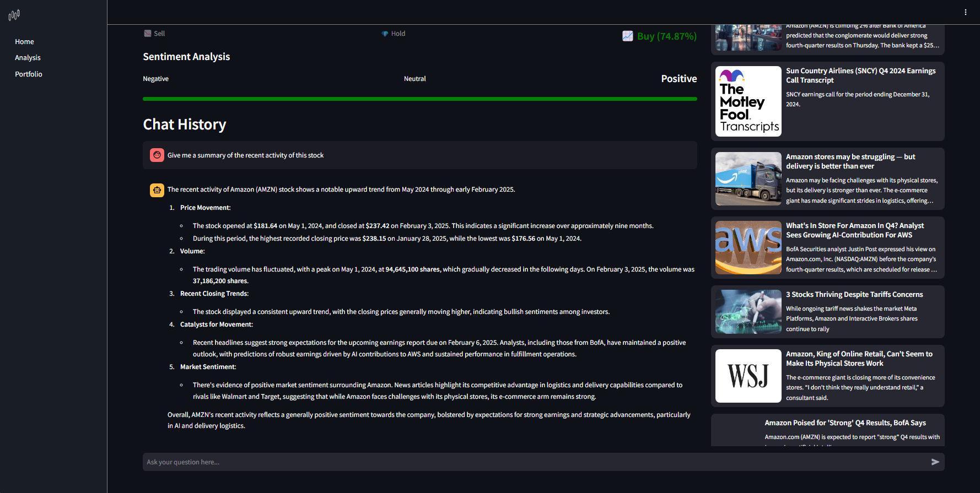Go to the Analysis page
The height and width of the screenshot is (493, 980).
click(x=28, y=58)
